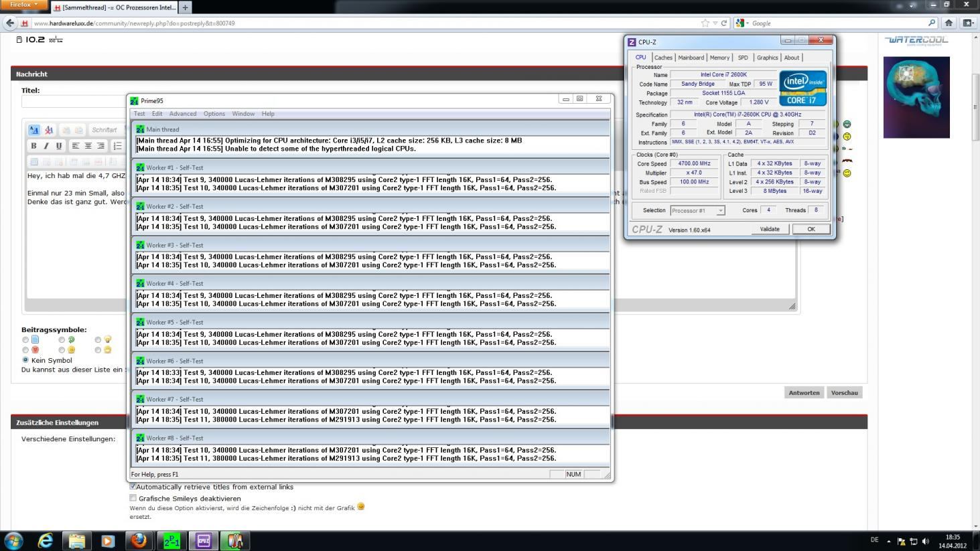
Task: Click the Antworten button on the forum
Action: (x=804, y=392)
